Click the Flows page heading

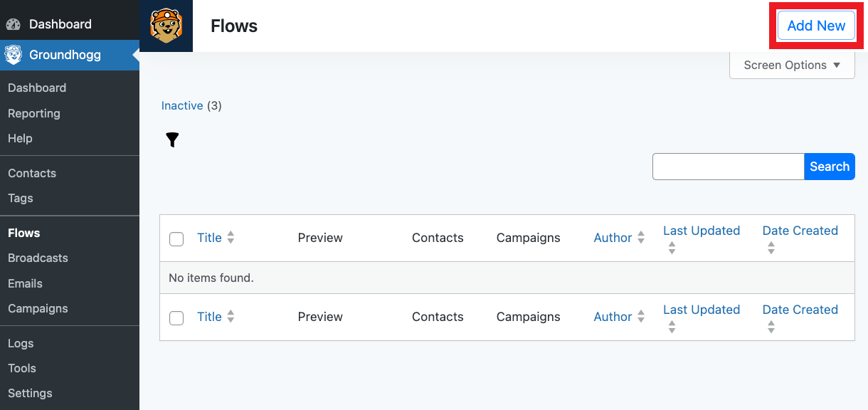[x=234, y=26]
